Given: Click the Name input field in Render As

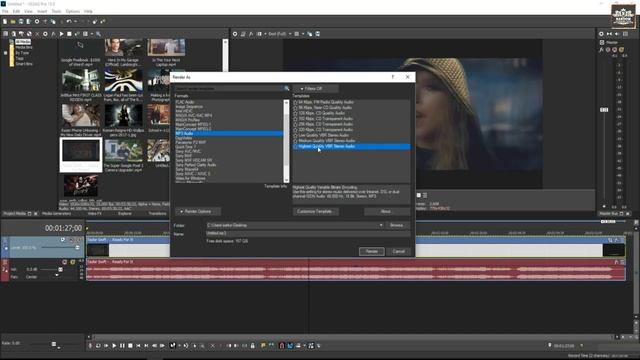Looking at the screenshot, I should pos(308,233).
